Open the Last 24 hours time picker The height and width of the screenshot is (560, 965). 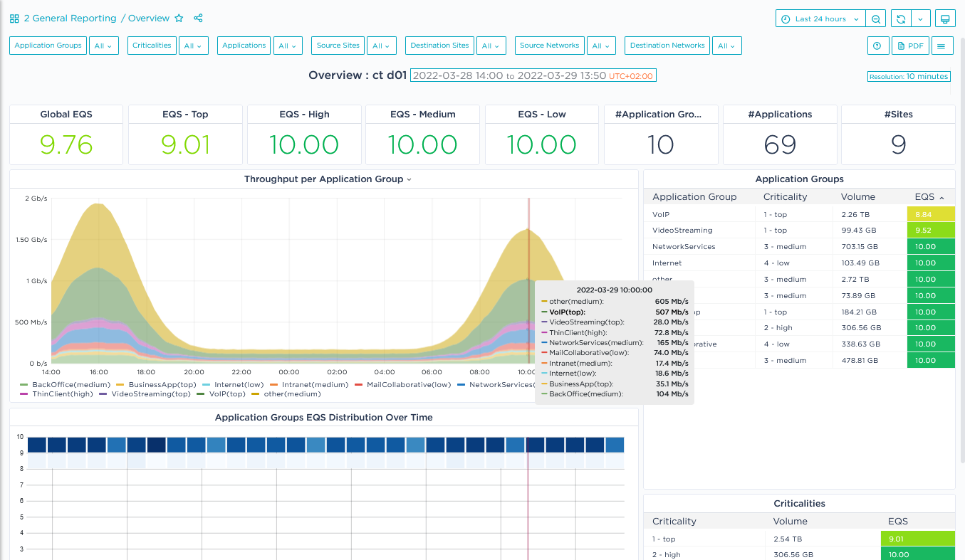tap(820, 19)
